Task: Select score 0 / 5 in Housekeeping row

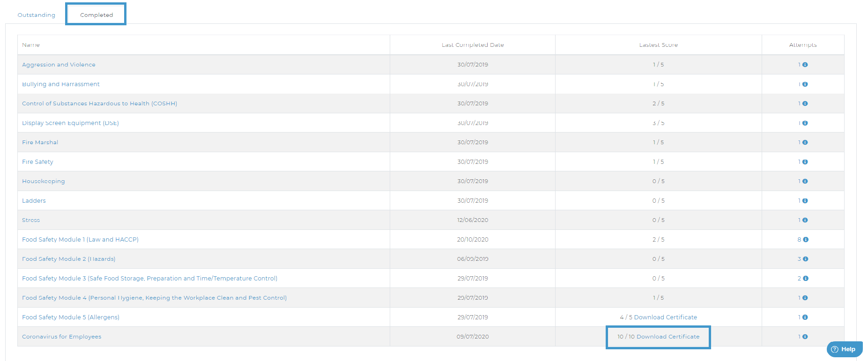Action: (x=658, y=181)
